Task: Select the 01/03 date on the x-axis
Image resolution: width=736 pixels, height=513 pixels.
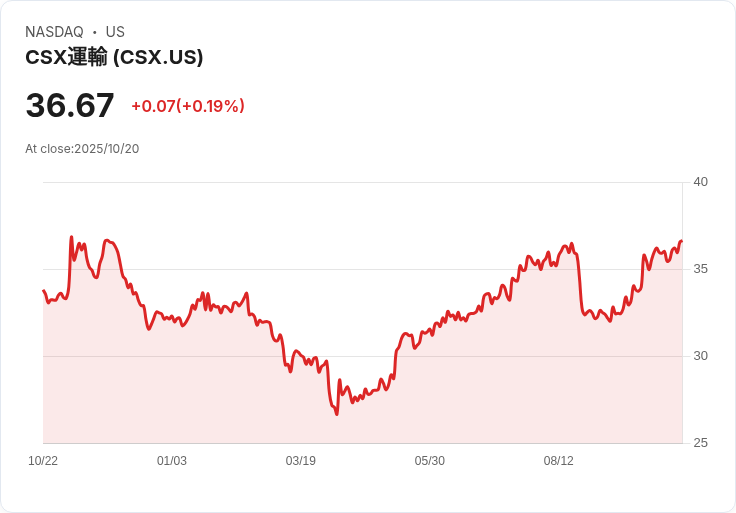Action: 172,461
